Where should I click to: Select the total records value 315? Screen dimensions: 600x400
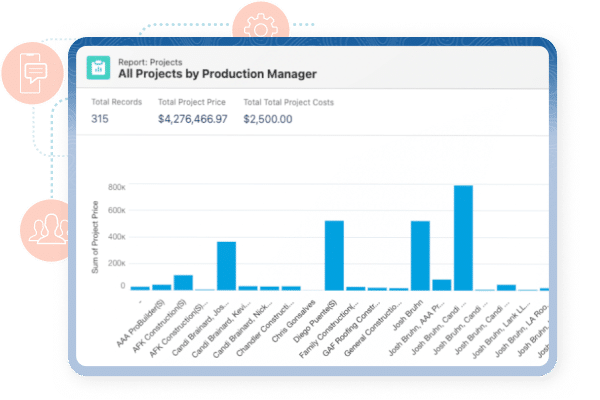click(100, 119)
